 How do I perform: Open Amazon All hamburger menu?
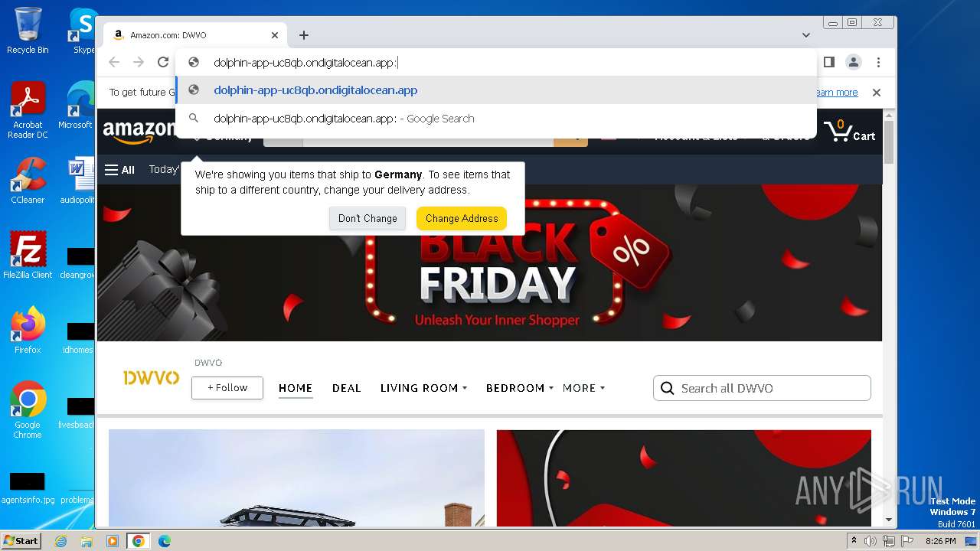[x=119, y=170]
